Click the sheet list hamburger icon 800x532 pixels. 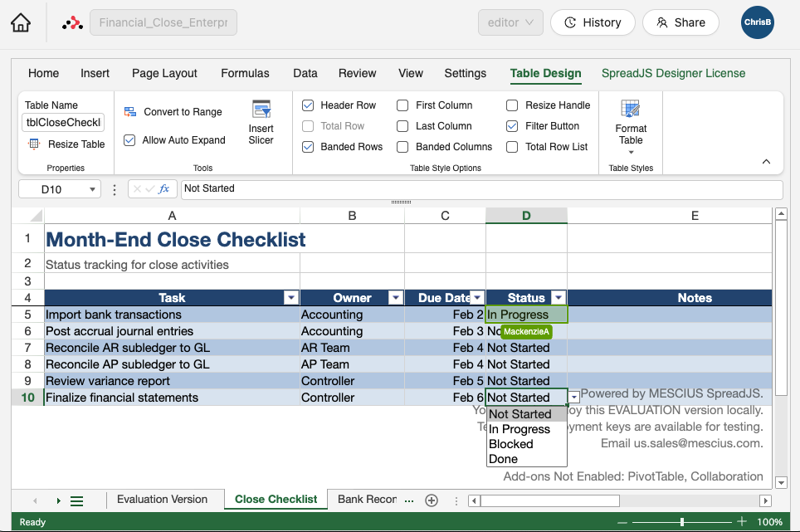tap(77, 500)
